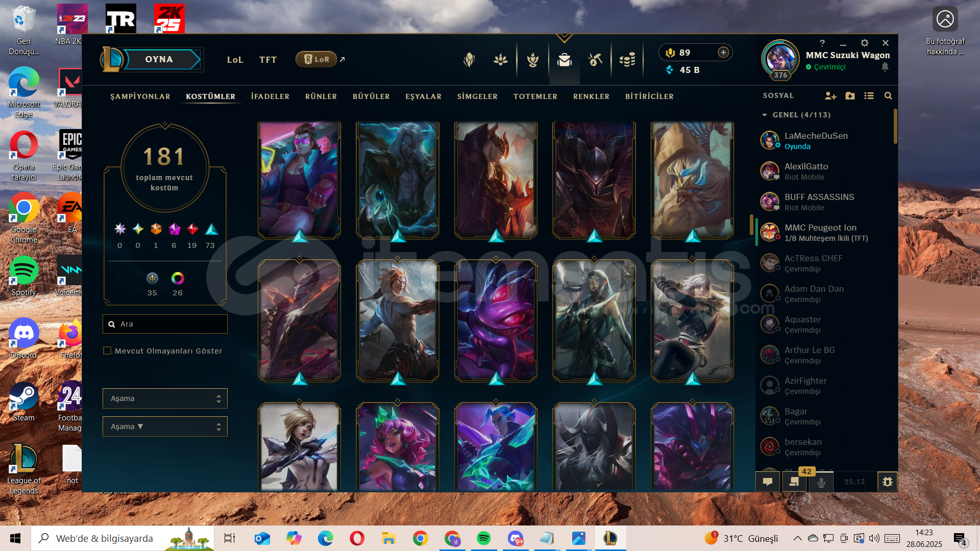Collapse the GENEL friends group
This screenshot has height=551, width=980.
click(x=765, y=115)
